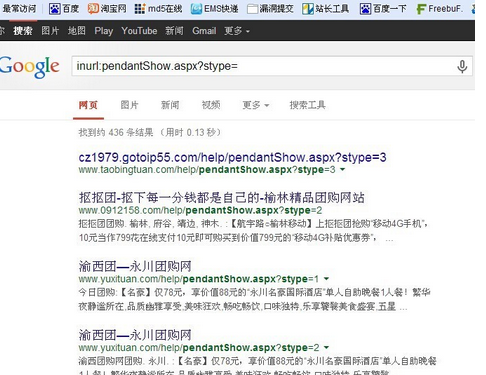The width and height of the screenshot is (486, 375).
Task: Click the www.0912158.com green URL text
Action: [200, 211]
